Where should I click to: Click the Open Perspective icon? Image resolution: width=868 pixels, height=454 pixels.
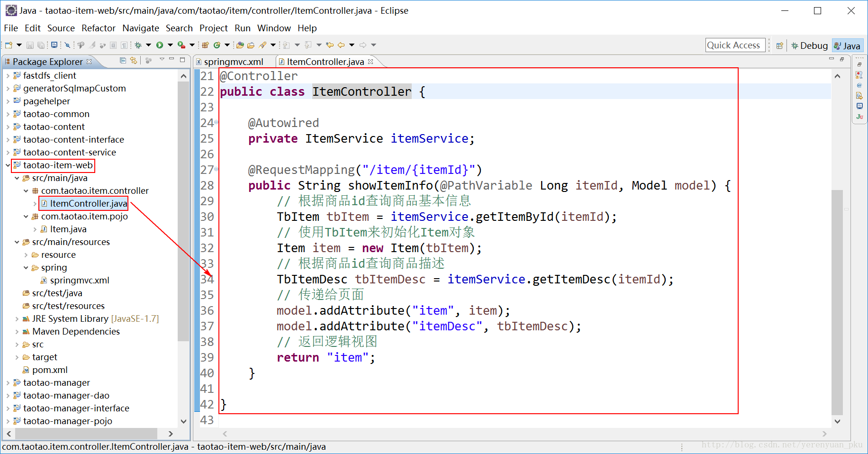[779, 45]
